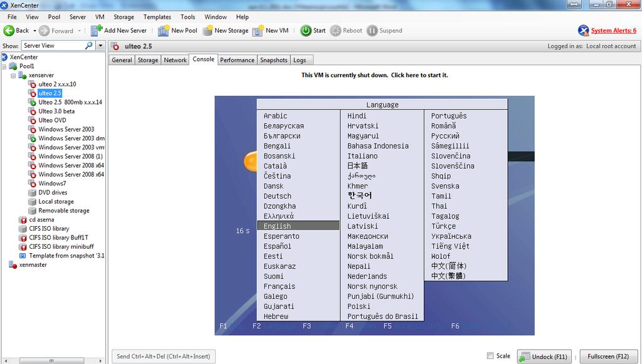Open the Back history dropdown arrow
The width and height of the screenshot is (642, 364).
click(35, 31)
